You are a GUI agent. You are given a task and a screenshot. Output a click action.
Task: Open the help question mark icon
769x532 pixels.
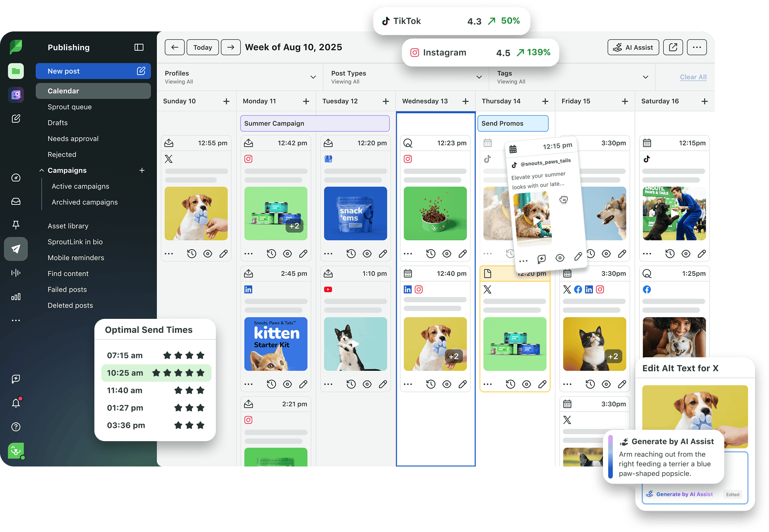coord(16,427)
